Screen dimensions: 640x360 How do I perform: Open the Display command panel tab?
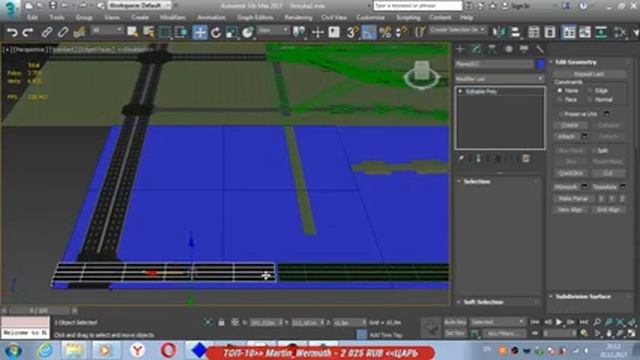pos(524,49)
